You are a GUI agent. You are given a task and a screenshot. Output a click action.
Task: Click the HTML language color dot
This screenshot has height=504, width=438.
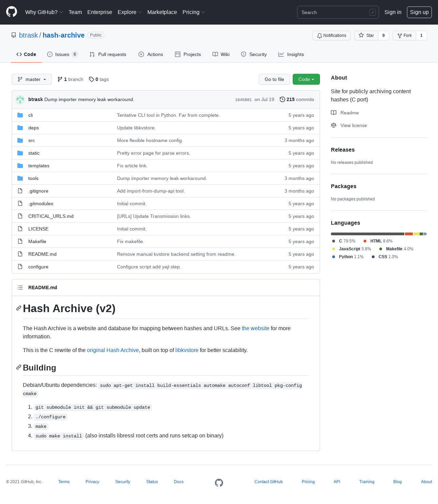365,241
